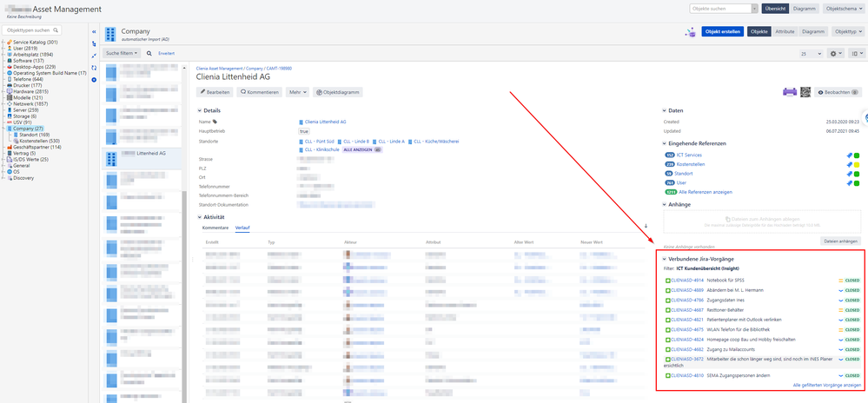Open the column layout dropdown
868x403 pixels.
pos(857,54)
